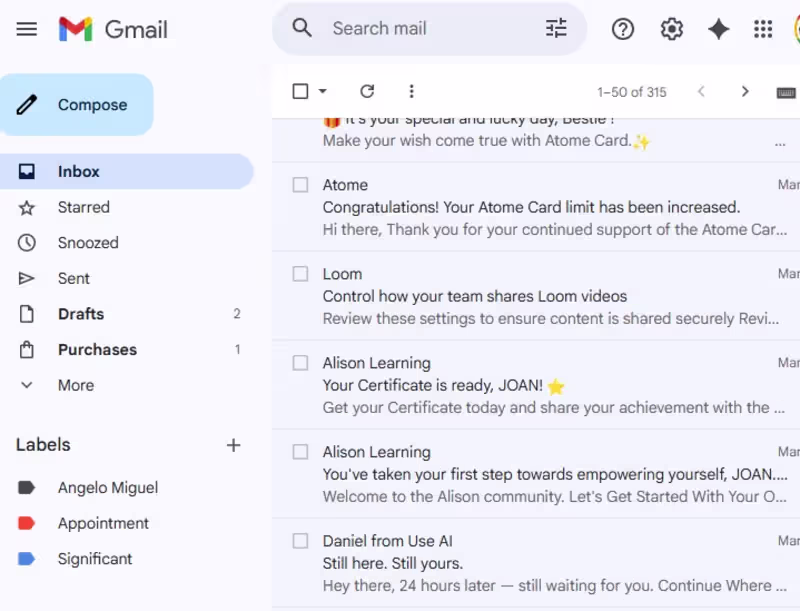Select the Loom email checkbox
Screen dimensions: 800x611
tap(300, 274)
